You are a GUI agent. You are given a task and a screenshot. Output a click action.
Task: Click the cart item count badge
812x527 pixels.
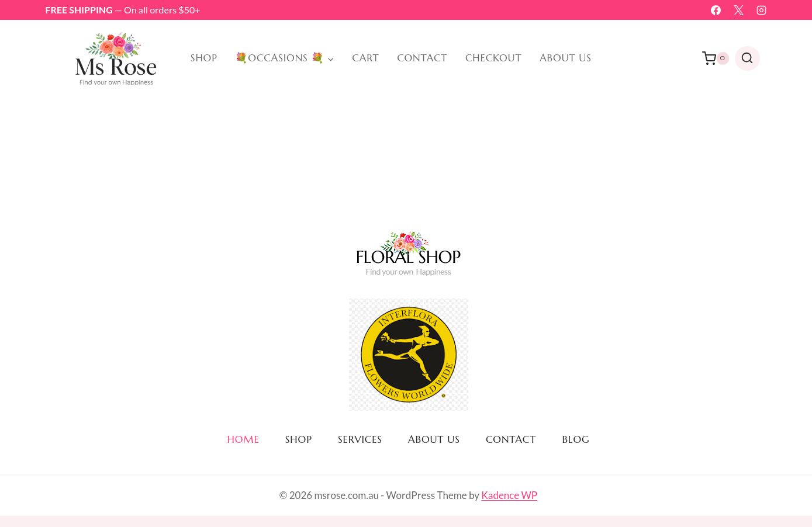[x=723, y=58]
